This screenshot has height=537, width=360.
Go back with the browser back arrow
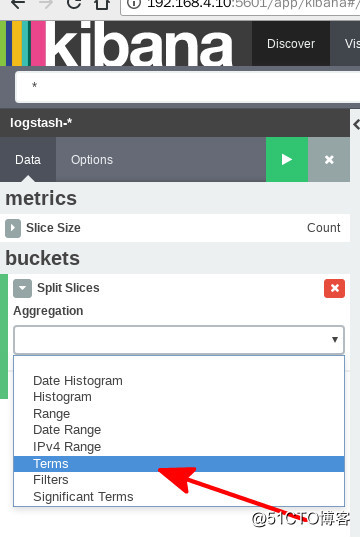click(x=17, y=4)
